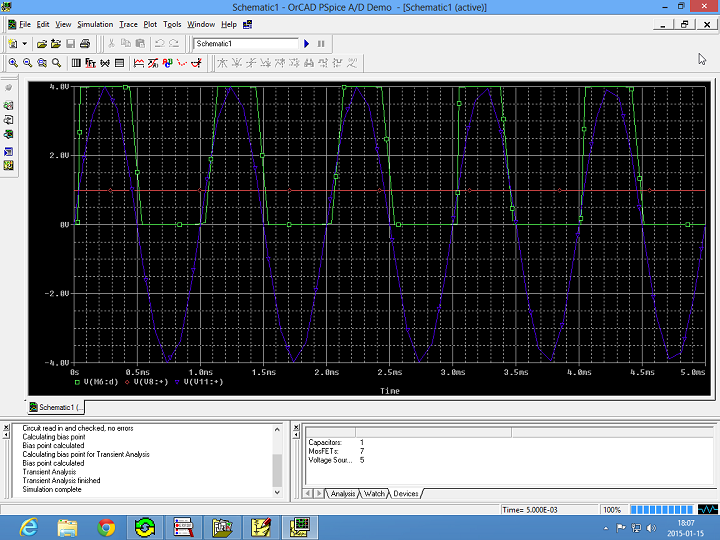Toggle the Fourier (FFT) display icon
This screenshot has width=720, height=540.
click(x=90, y=63)
